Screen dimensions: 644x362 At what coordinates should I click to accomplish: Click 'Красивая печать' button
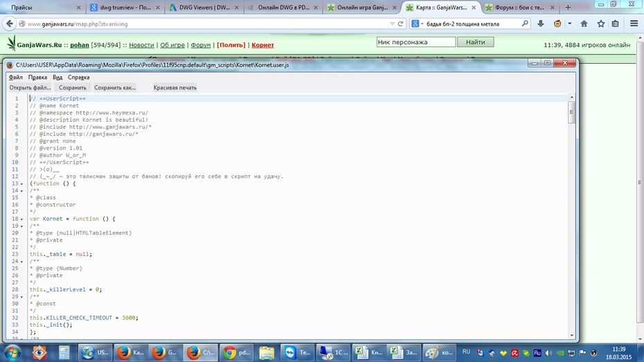tap(175, 87)
